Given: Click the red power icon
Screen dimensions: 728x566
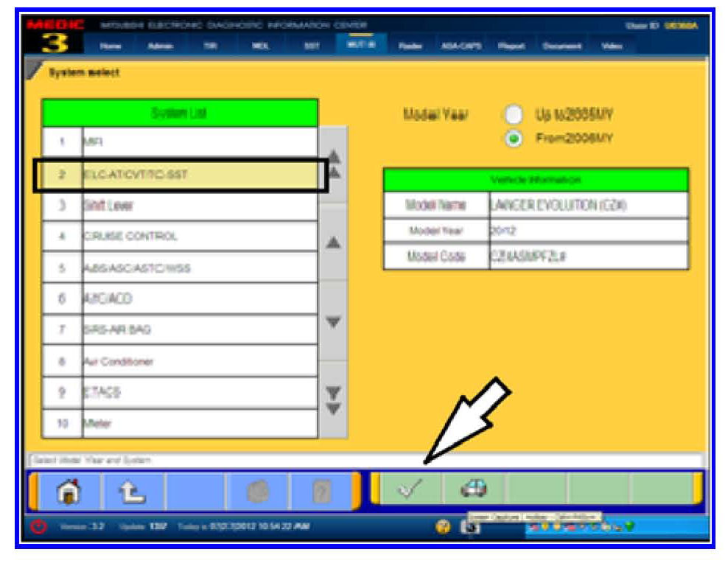Looking at the screenshot, I should coord(40,528).
